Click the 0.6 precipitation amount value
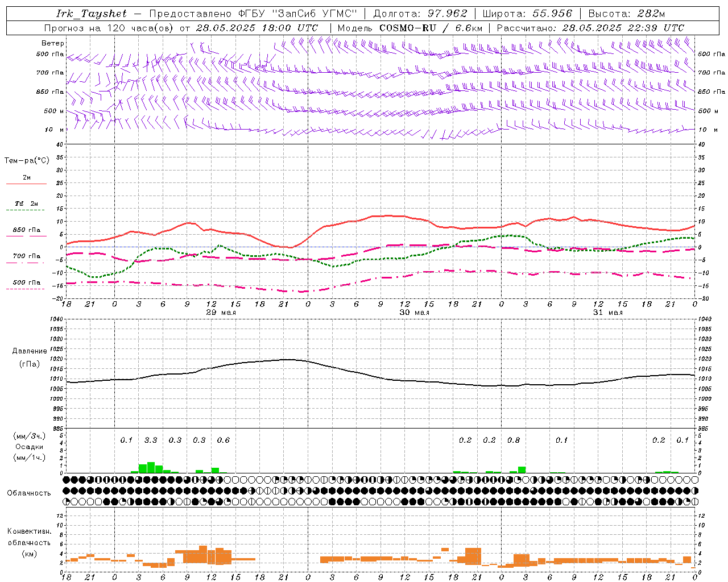This screenshot has height=582, width=728. (224, 440)
